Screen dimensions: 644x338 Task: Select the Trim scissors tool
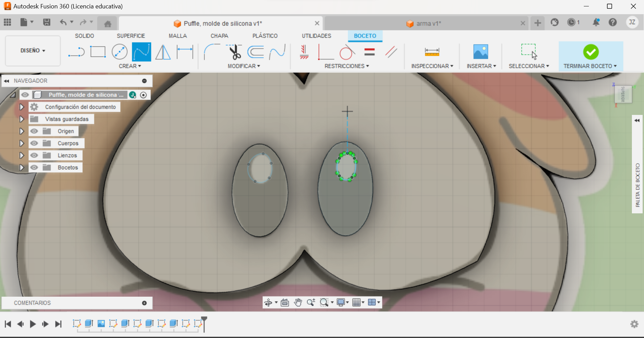234,52
